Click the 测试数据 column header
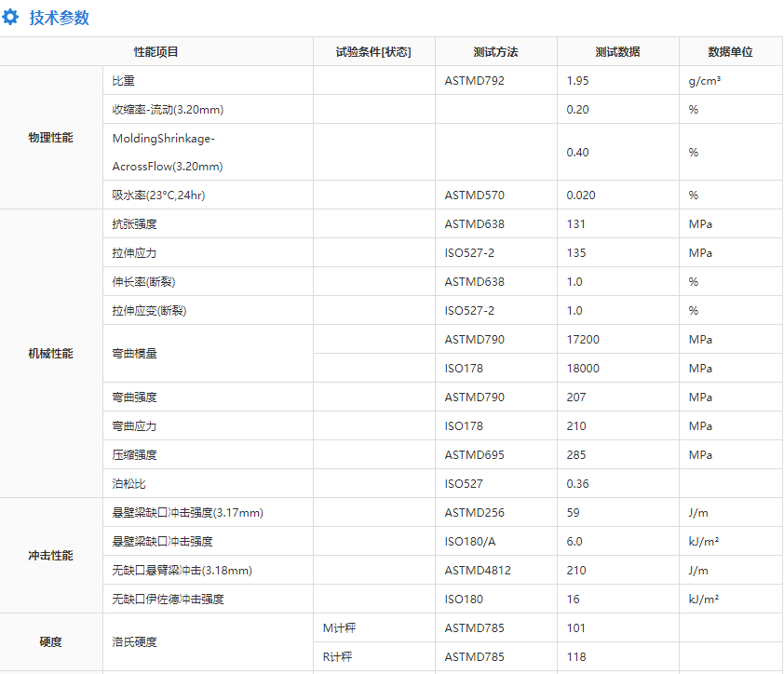This screenshot has height=674, width=784. click(617, 52)
